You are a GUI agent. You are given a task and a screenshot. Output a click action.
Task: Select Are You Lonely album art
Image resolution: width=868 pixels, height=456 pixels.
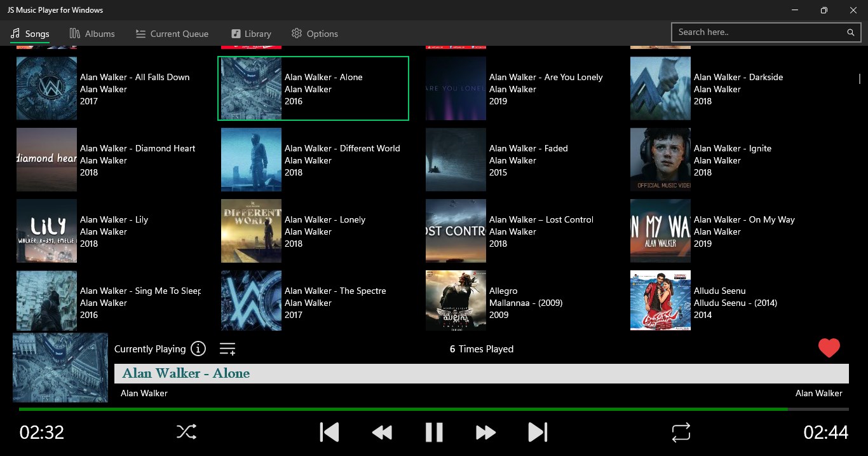(456, 88)
